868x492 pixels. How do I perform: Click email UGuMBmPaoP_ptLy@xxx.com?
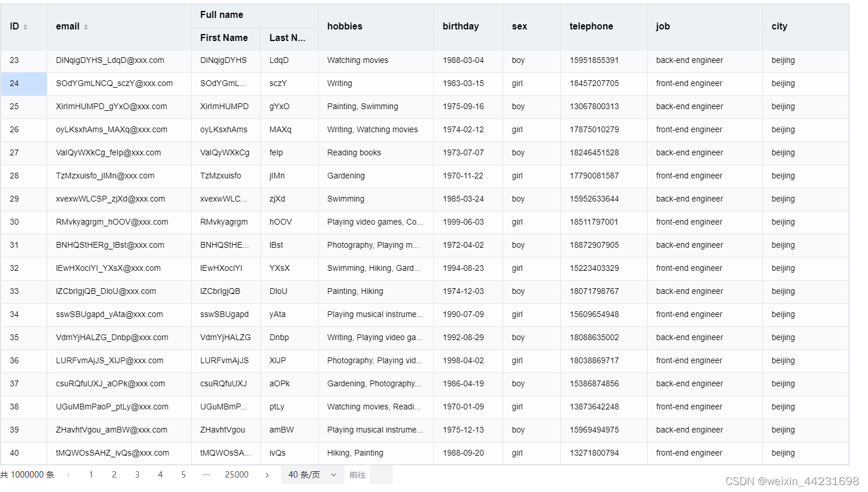click(112, 407)
